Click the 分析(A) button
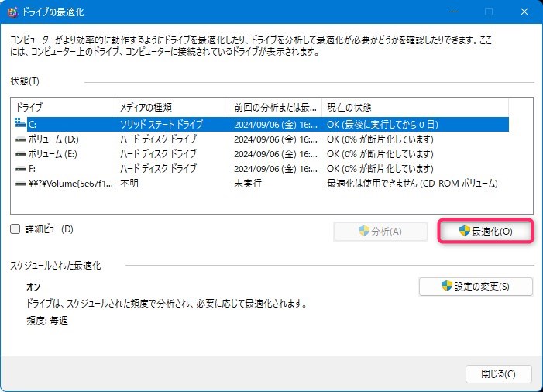Viewport: 543px width, 392px height. tap(380, 231)
